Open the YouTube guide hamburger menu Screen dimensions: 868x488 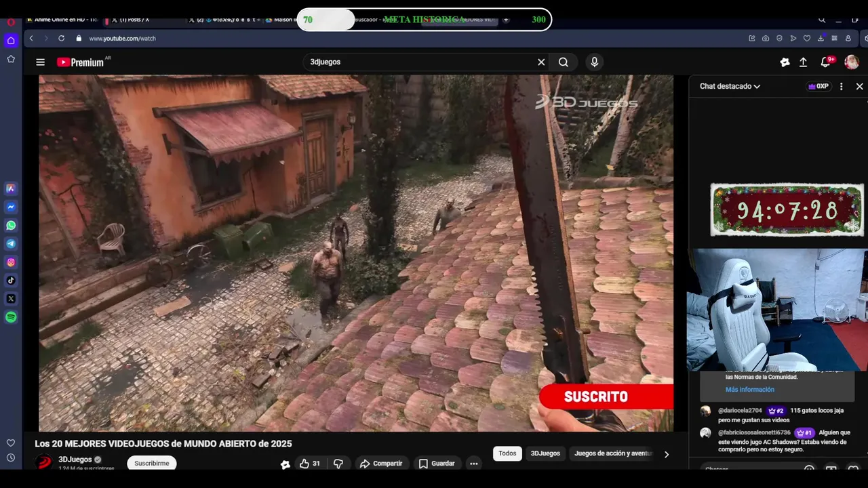(40, 62)
